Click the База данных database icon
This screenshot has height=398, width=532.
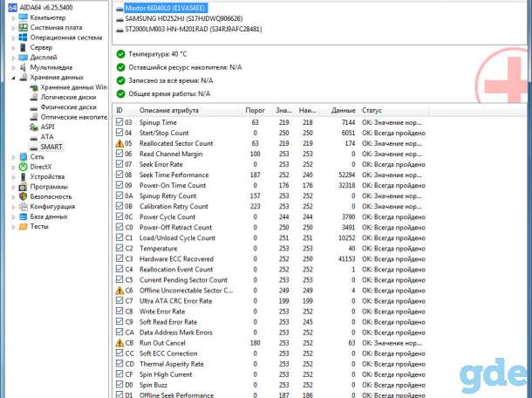click(x=23, y=216)
